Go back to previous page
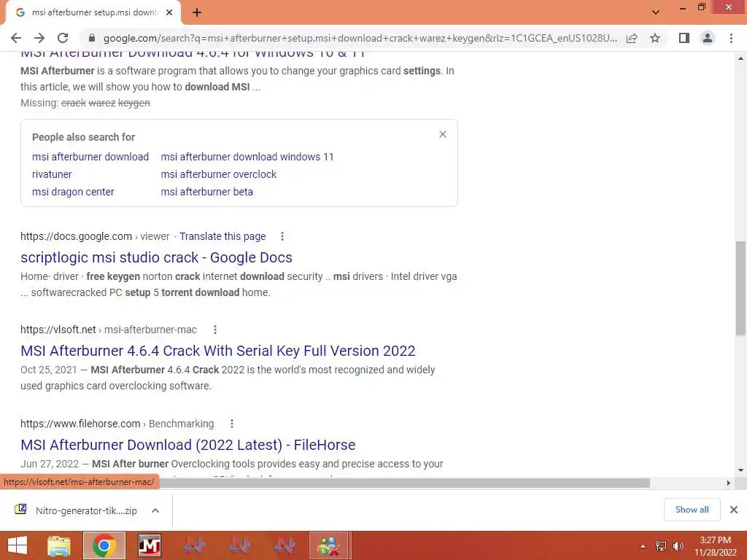Image resolution: width=747 pixels, height=560 pixels. (x=16, y=38)
